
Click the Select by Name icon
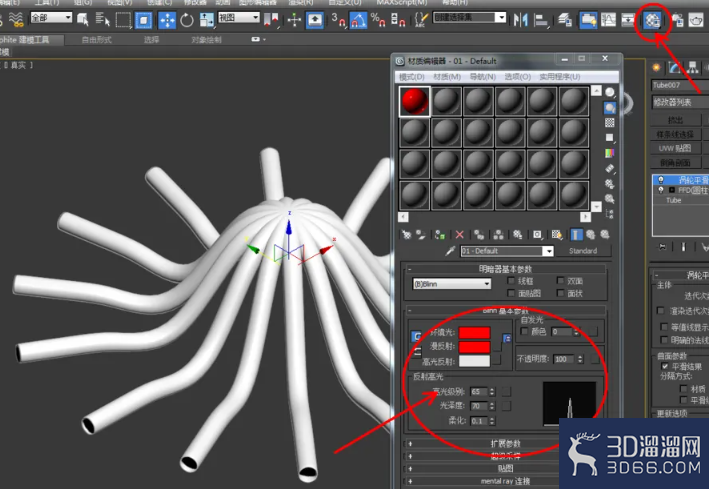tap(103, 20)
